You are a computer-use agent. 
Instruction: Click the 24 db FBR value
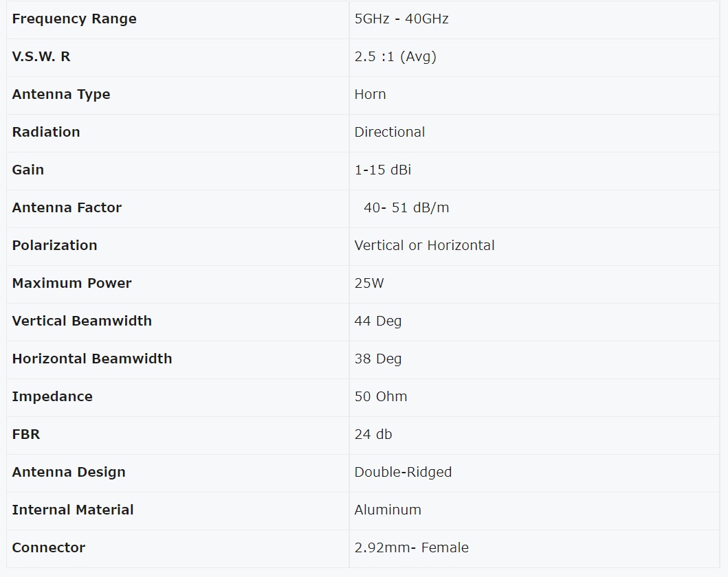373,435
